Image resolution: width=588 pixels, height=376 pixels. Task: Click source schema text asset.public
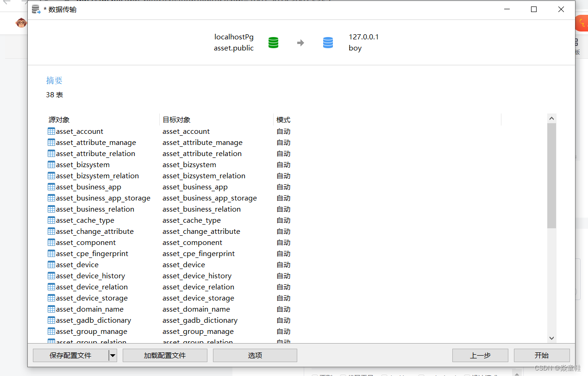pos(234,48)
